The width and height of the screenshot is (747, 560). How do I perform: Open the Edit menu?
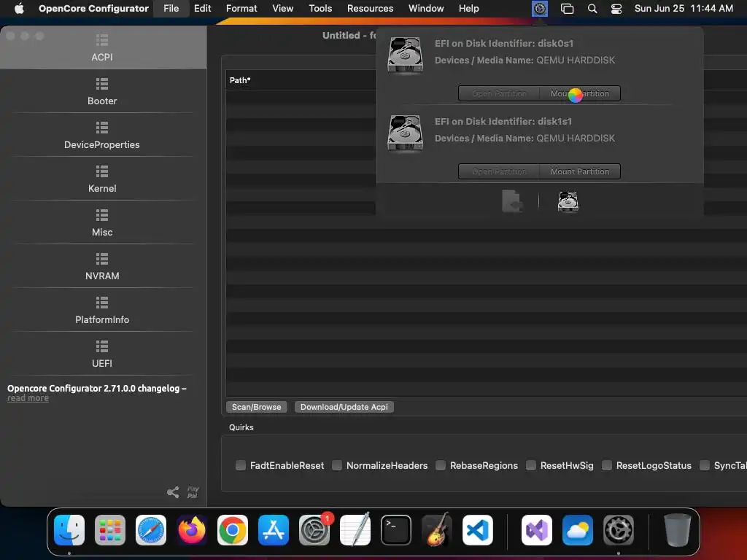(203, 9)
